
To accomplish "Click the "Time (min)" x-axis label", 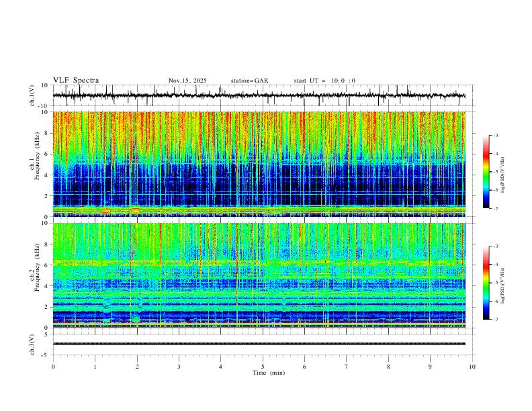I will [269, 373].
